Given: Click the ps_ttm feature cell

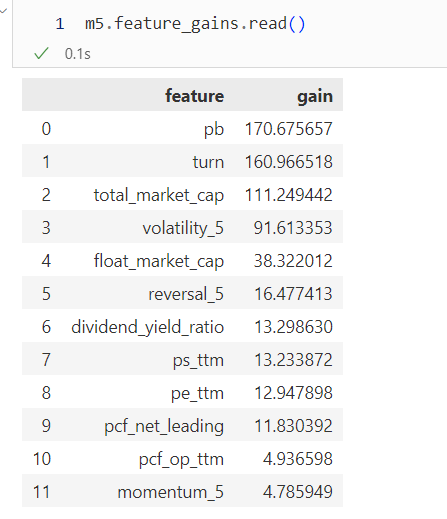Looking at the screenshot, I should [x=198, y=360].
